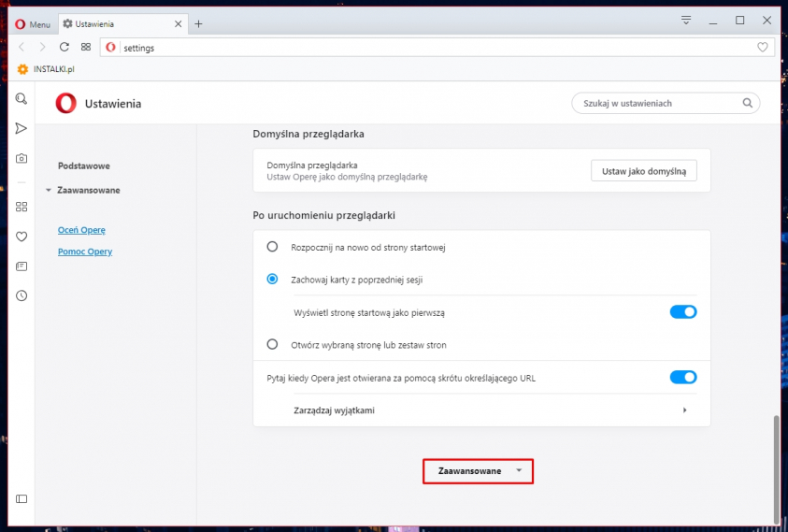
Task: Select 'Rozpocznij na nowo od strony startowej'
Action: (273, 247)
